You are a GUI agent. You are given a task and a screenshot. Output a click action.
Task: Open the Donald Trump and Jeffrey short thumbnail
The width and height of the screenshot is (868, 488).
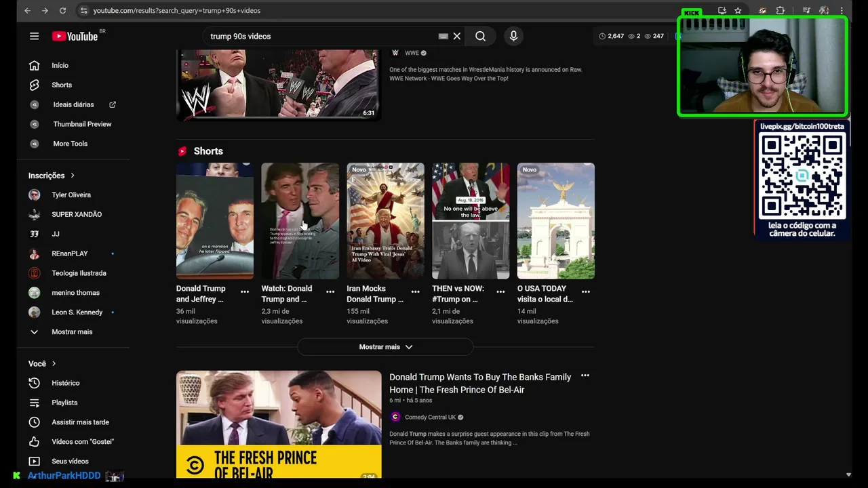coord(215,221)
